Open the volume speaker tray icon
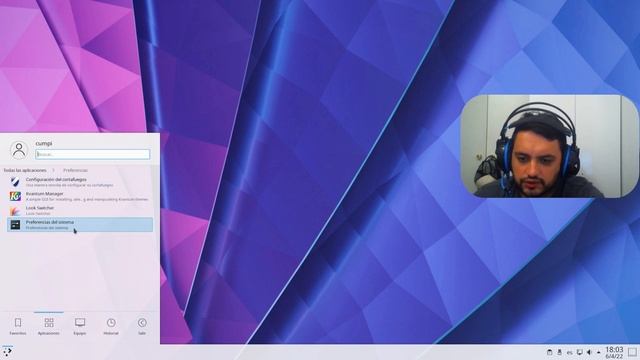 point(589,352)
